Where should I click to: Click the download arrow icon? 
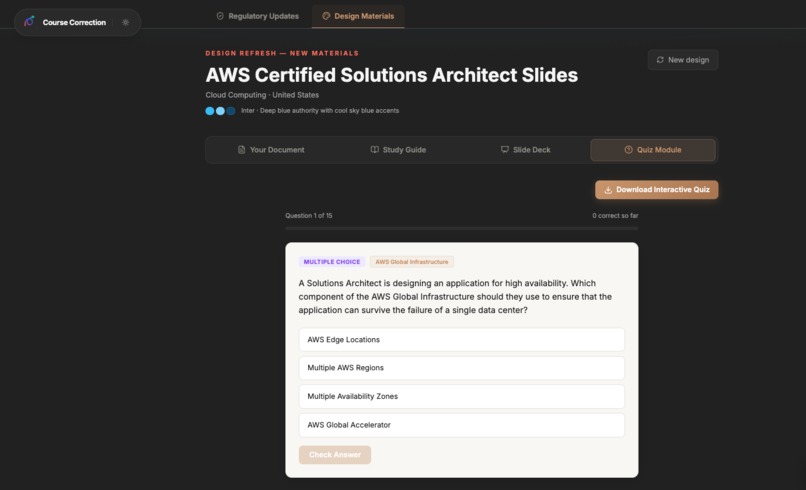608,189
